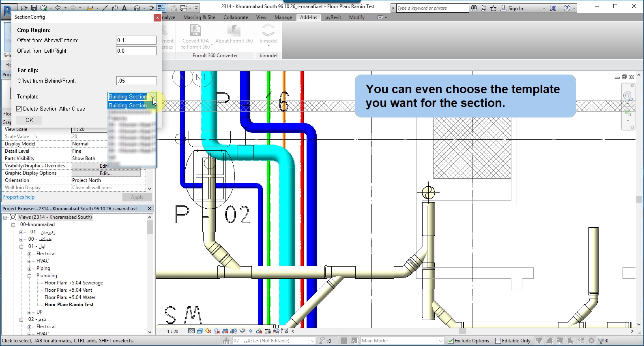The width and height of the screenshot is (644, 346).
Task: Click the Close Hidden Windows icon
Action: click(x=174, y=8)
